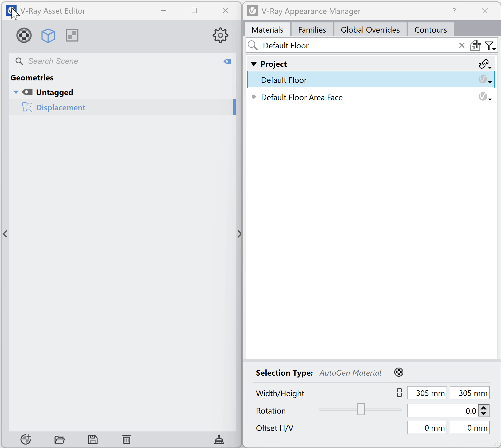Screen dimensions: 501x448
Task: Open the Contours tab
Action: (x=431, y=30)
